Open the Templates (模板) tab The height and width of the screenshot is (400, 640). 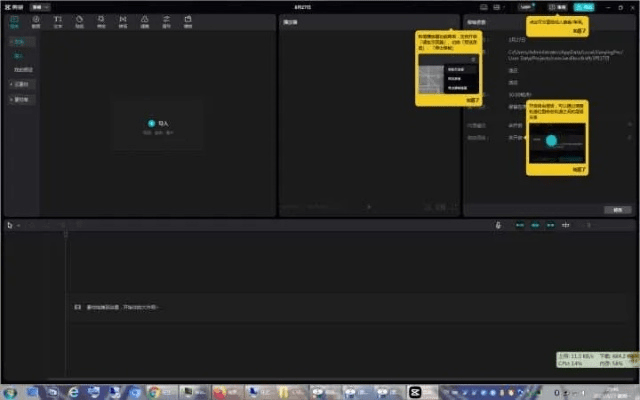188,21
